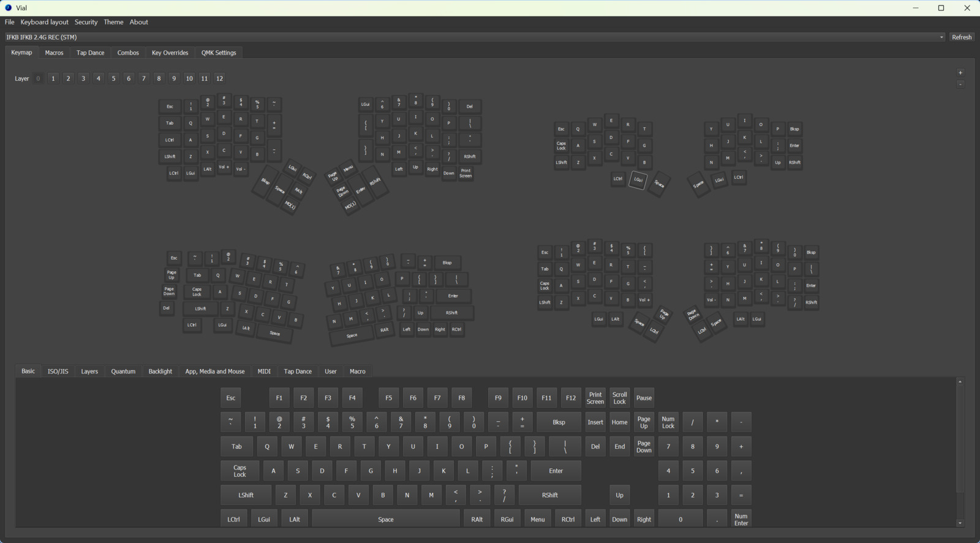
Task: Select the Num Lock key in the keycode palette
Action: [668, 422]
